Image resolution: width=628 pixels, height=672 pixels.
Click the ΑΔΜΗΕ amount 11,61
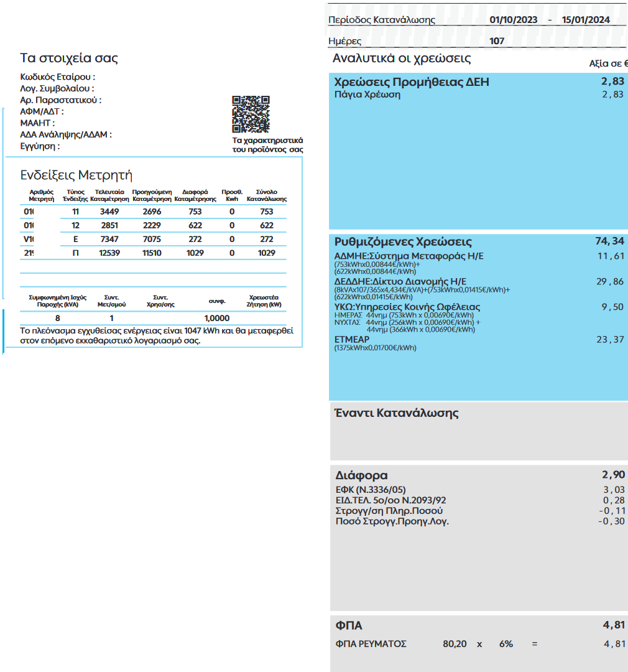click(611, 256)
